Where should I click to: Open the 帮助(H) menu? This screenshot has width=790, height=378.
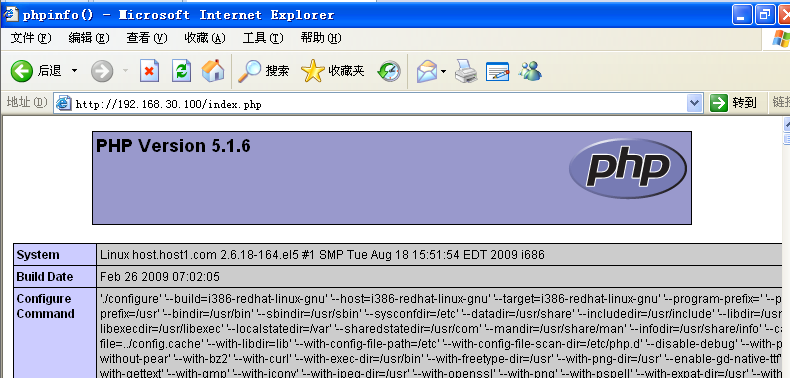tap(321, 38)
